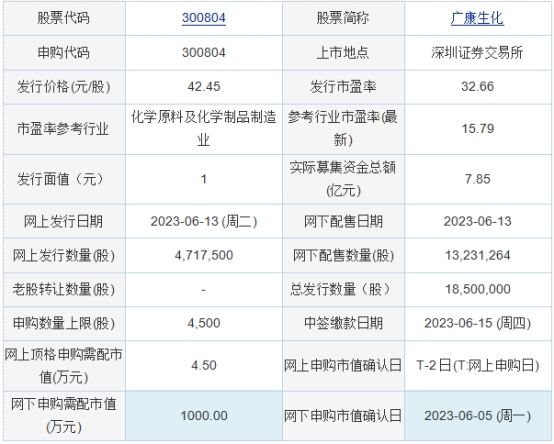Select the T-2日 market value confirmation cell
The width and height of the screenshot is (554, 444).
click(x=477, y=366)
